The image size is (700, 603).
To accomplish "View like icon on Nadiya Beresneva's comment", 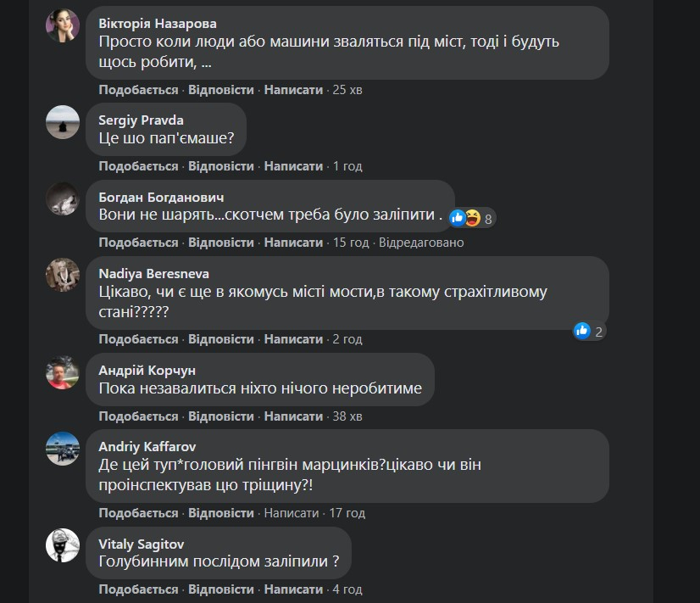I will click(581, 331).
